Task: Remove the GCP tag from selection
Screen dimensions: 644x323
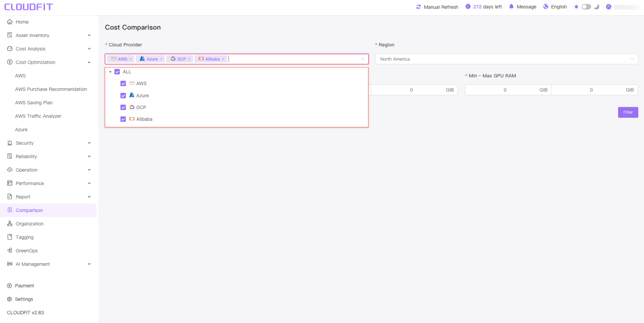Action: (189, 59)
